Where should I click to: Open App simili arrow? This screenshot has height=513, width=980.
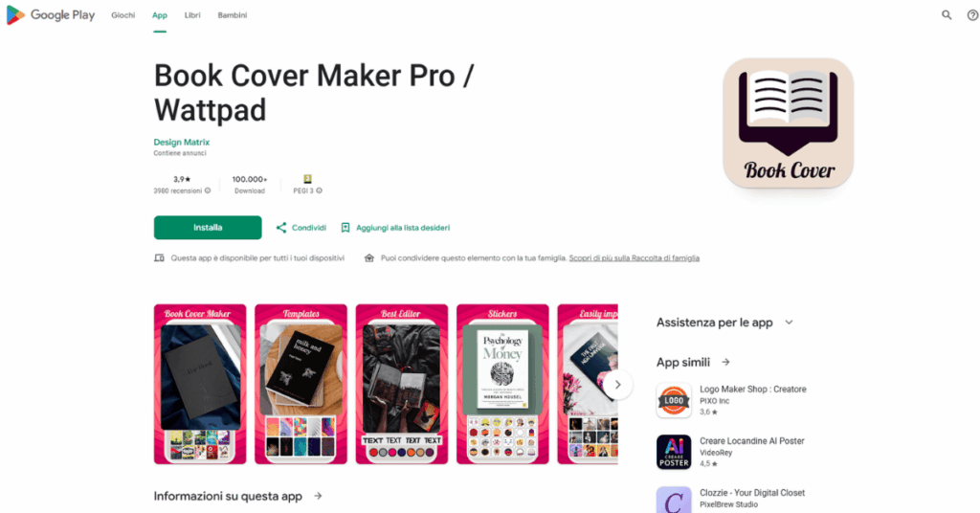(725, 362)
